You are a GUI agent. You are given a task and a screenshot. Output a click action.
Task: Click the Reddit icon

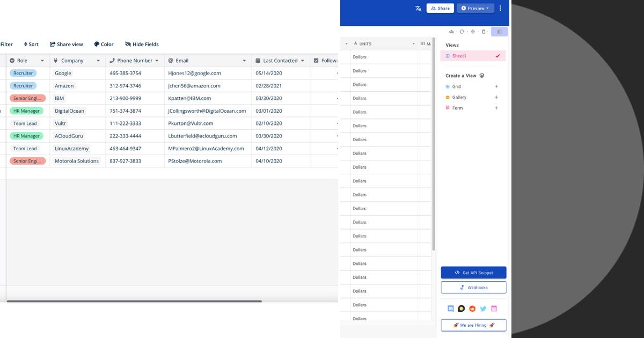(472, 308)
